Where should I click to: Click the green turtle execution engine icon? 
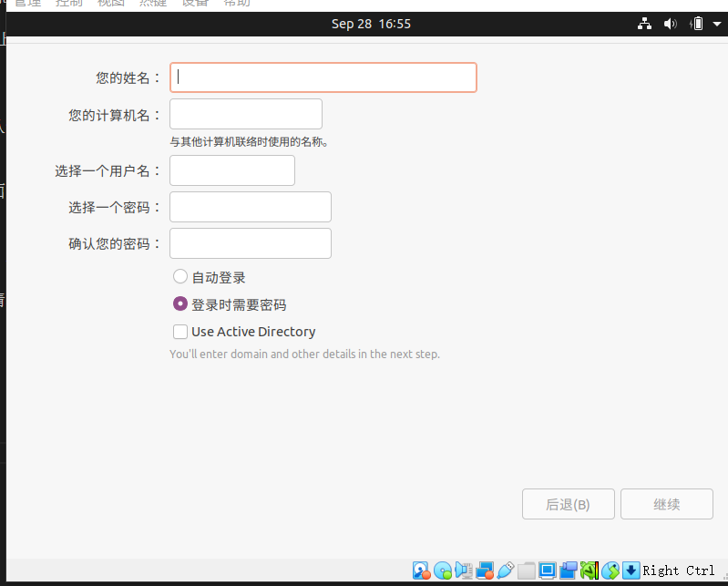(x=590, y=571)
